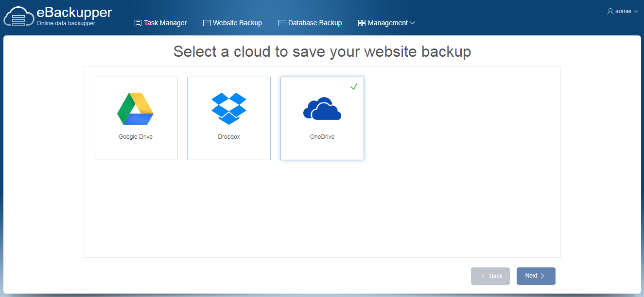
Task: Select the OneDrive label text
Action: 322,137
